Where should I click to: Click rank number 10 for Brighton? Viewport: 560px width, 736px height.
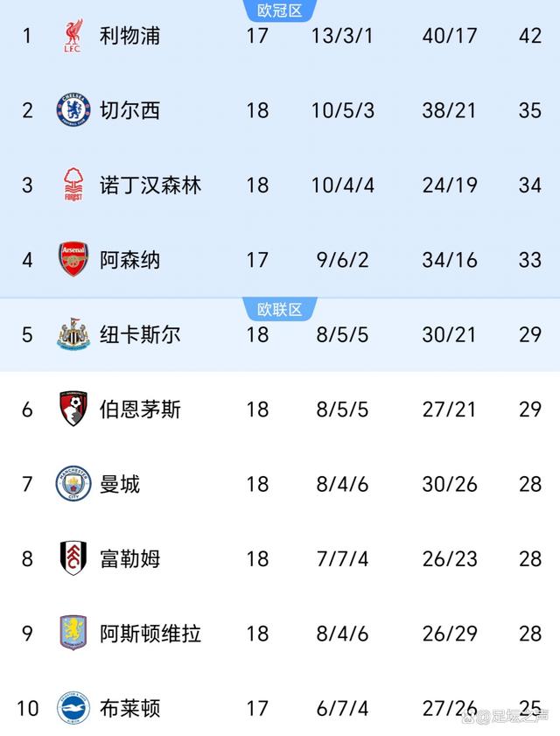pos(28,707)
